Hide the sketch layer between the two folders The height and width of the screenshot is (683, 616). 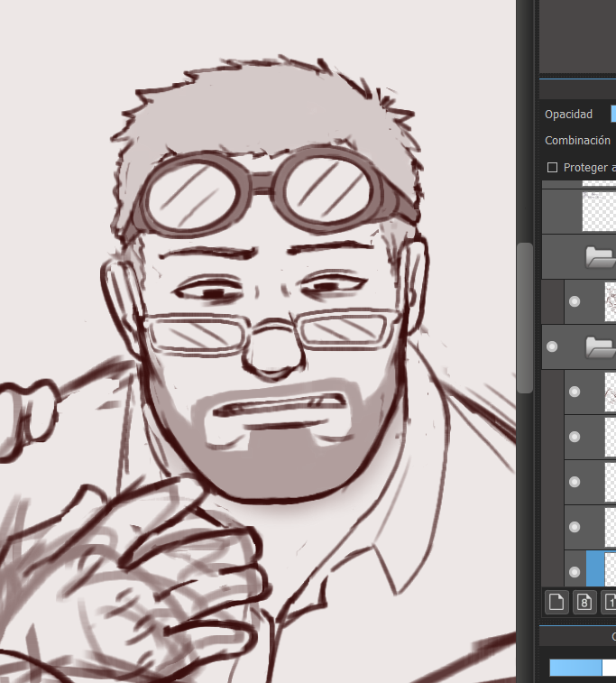point(575,301)
